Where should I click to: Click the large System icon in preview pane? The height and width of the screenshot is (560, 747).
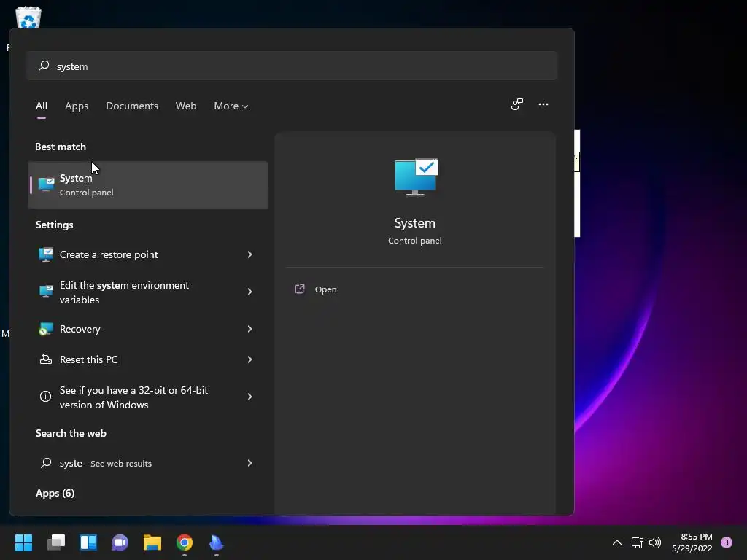[x=416, y=177]
